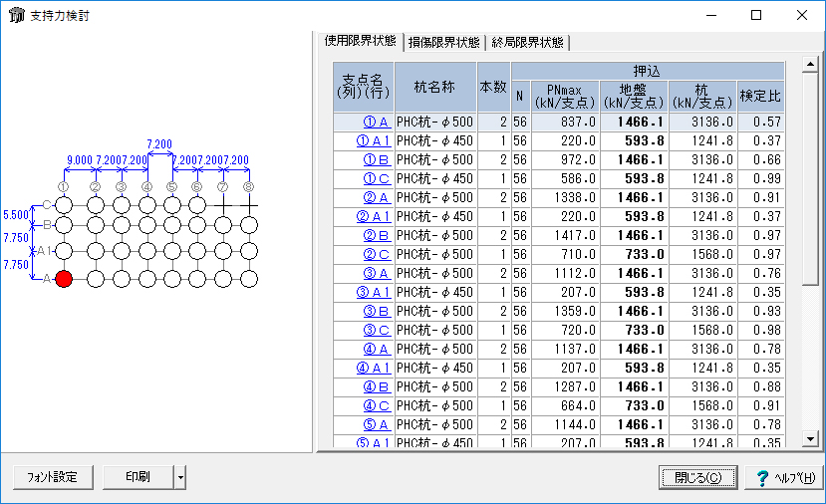Switch to the 損傷限界状態 tab
Viewport: 826px width, 504px height.
pos(444,42)
